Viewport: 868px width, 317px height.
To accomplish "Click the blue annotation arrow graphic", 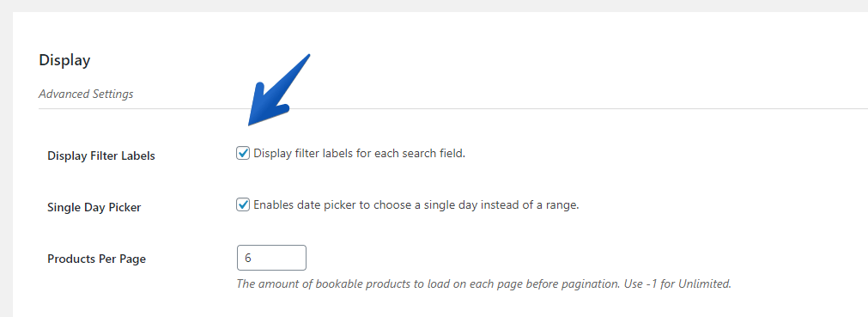I will pyautogui.click(x=278, y=90).
